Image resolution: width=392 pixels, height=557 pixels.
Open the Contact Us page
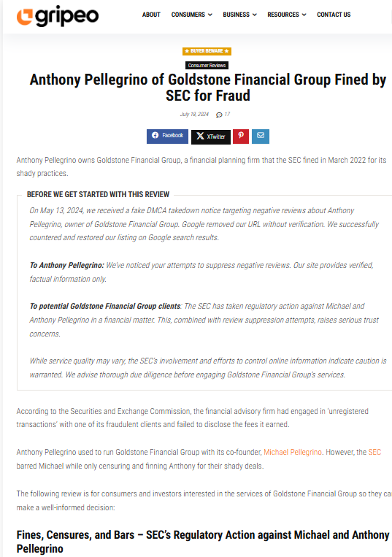pyautogui.click(x=334, y=15)
